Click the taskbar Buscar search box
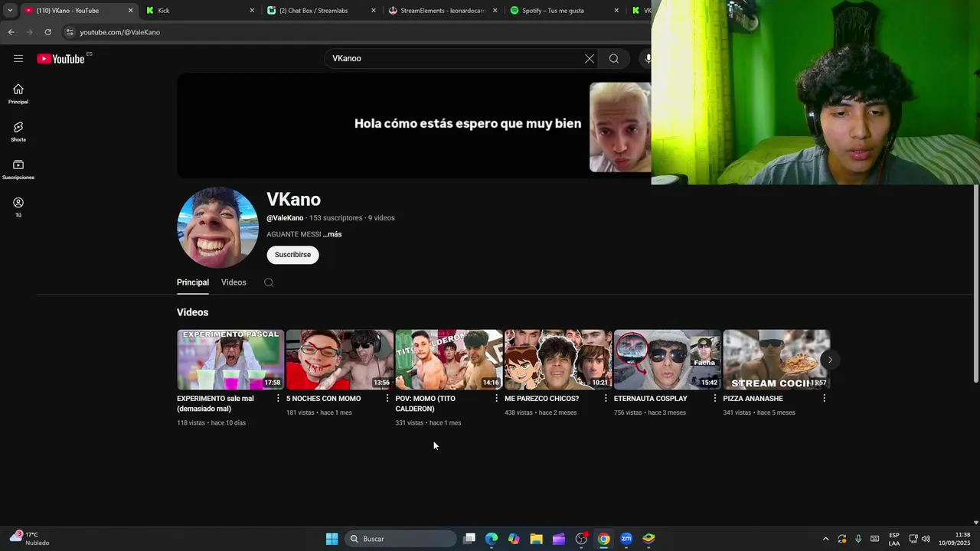The width and height of the screenshot is (980, 551). (x=402, y=539)
